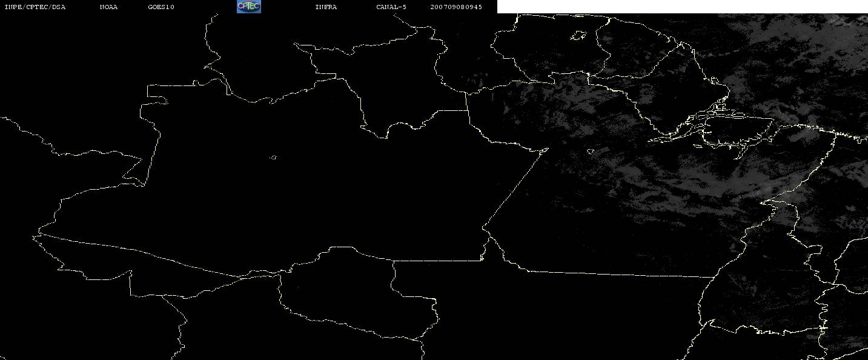This screenshot has height=360, width=868.
Task: Click the INPE/CPTEC/DSA header text
Action: 35,7
